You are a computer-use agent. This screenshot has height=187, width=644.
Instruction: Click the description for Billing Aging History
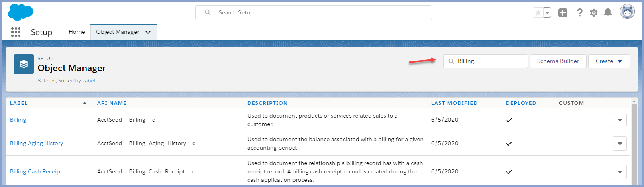[x=335, y=144]
